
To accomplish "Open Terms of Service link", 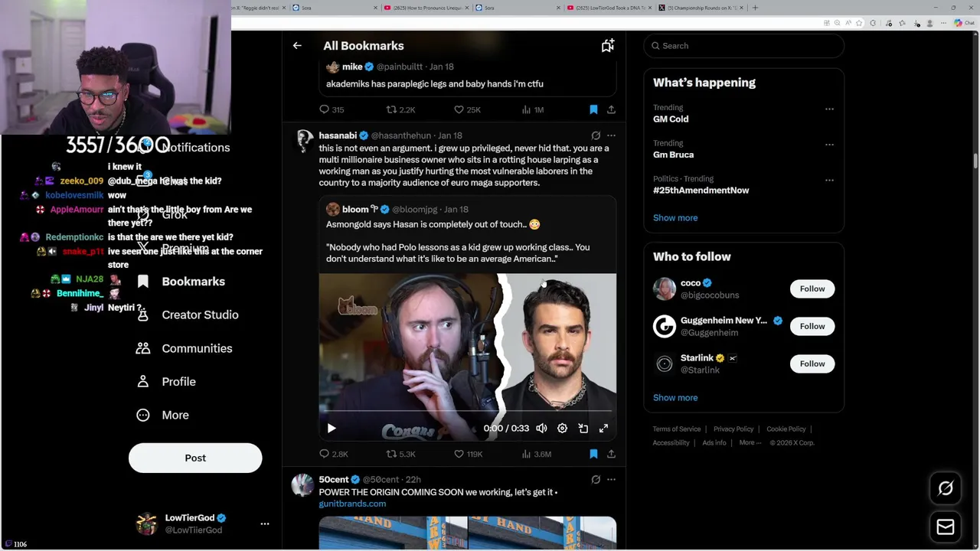I will (x=677, y=429).
